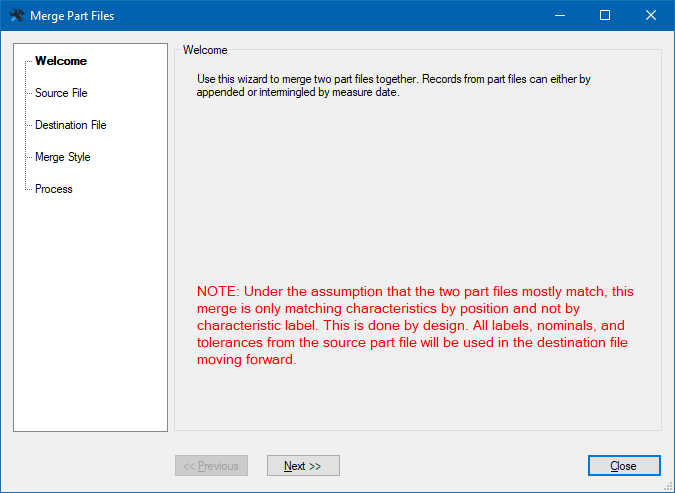The image size is (675, 493).
Task: Open the Destination File step
Action: tap(71, 125)
